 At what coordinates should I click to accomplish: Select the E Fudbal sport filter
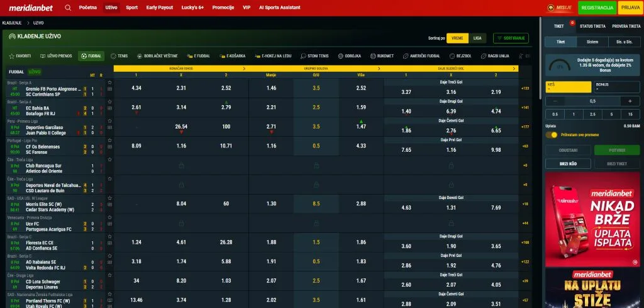tap(198, 56)
